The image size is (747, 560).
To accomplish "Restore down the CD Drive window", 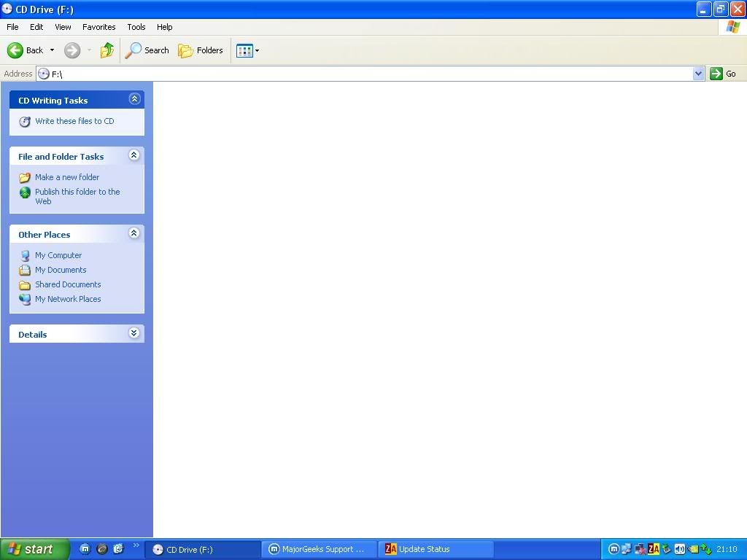I will coord(721,9).
